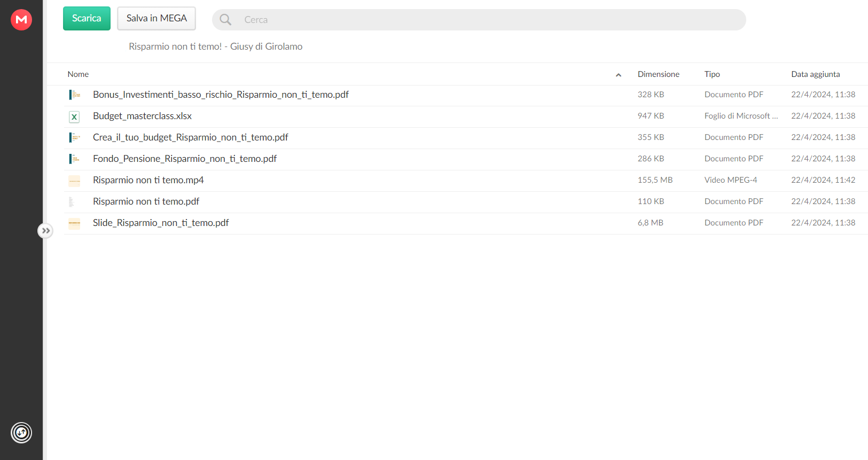Screen dimensions: 868x460
Task: Click the 110 KB size cell
Action: point(651,201)
